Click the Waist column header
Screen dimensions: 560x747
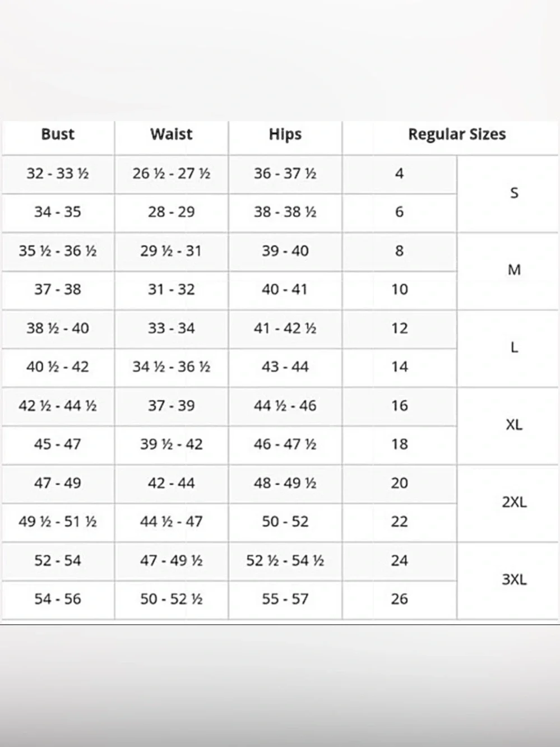[171, 134]
